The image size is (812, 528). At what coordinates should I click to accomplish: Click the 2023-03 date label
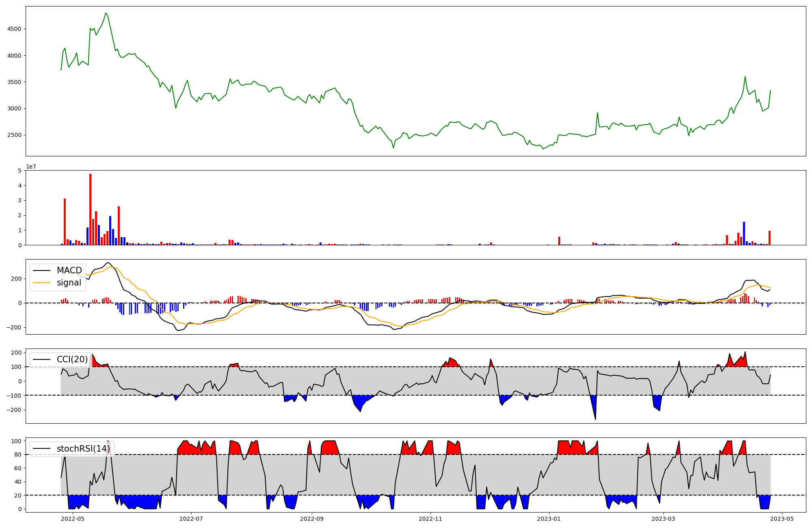point(663,519)
